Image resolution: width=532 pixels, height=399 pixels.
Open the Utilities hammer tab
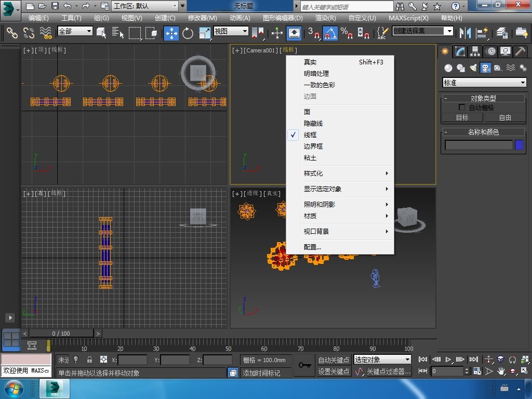[520, 51]
